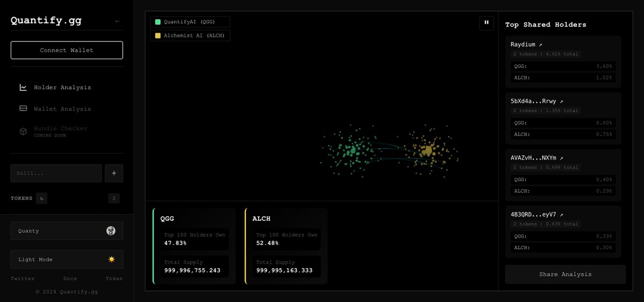Click the Top Shared Holders heading
The width and height of the screenshot is (644, 302).
coord(546,25)
